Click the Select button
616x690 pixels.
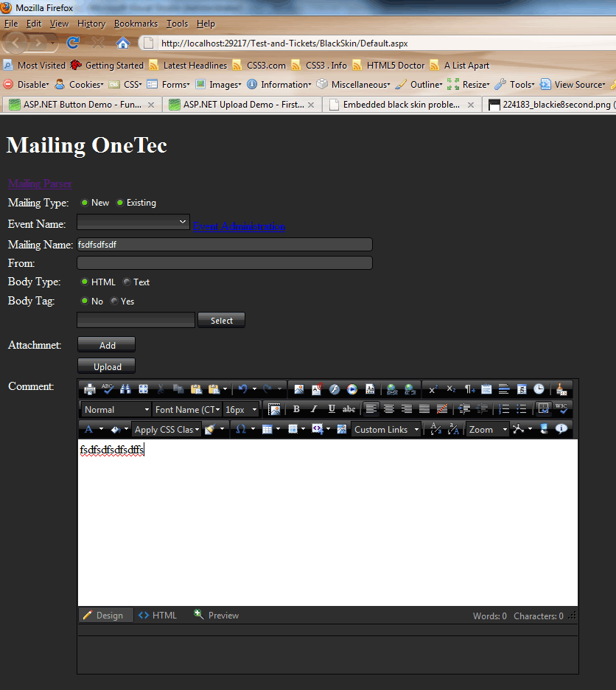[x=221, y=321]
